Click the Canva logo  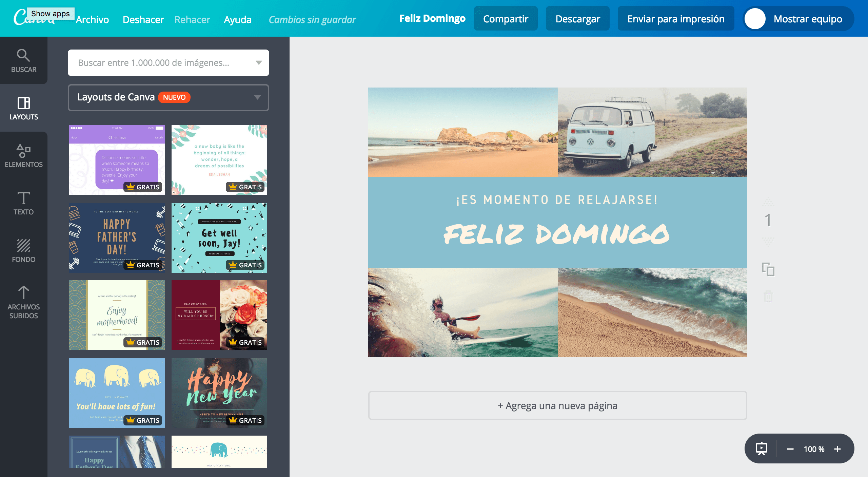click(34, 18)
